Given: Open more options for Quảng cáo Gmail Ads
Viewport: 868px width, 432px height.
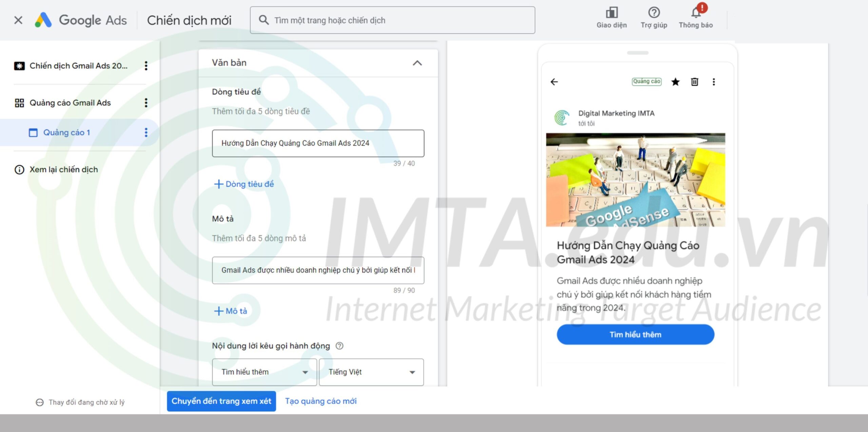Looking at the screenshot, I should (146, 103).
